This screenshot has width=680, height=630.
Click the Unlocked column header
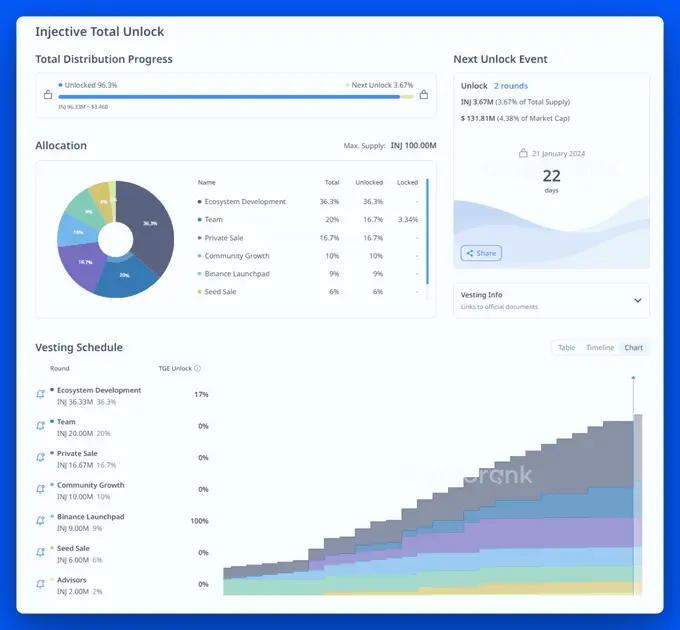pos(369,183)
